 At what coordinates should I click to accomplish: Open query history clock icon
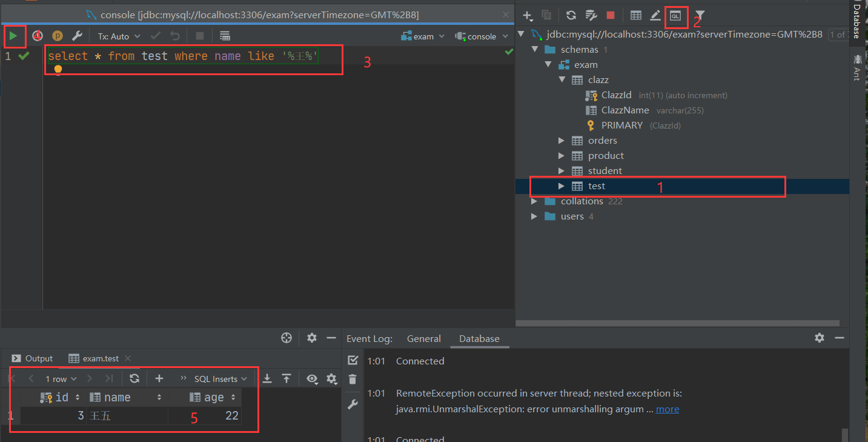[38, 36]
